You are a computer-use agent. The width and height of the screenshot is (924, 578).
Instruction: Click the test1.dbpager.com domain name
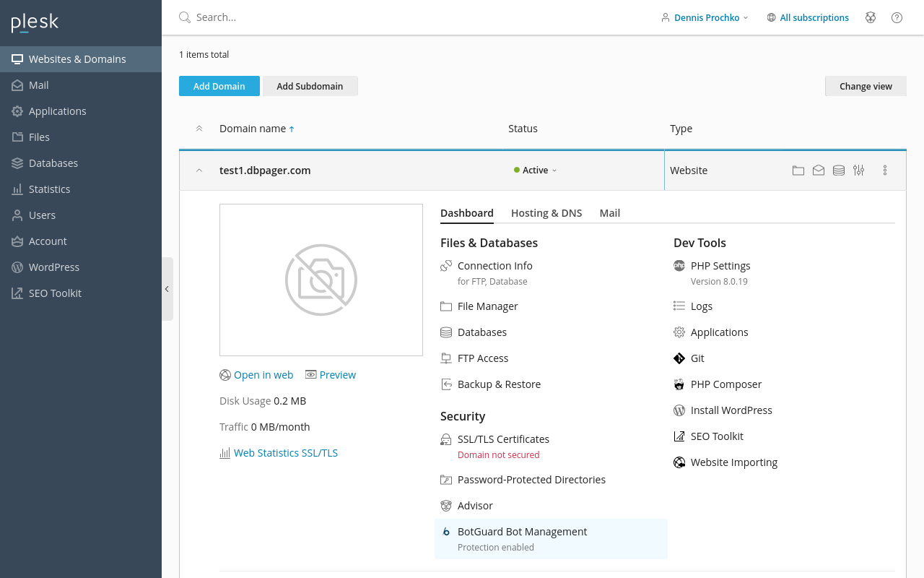click(265, 171)
